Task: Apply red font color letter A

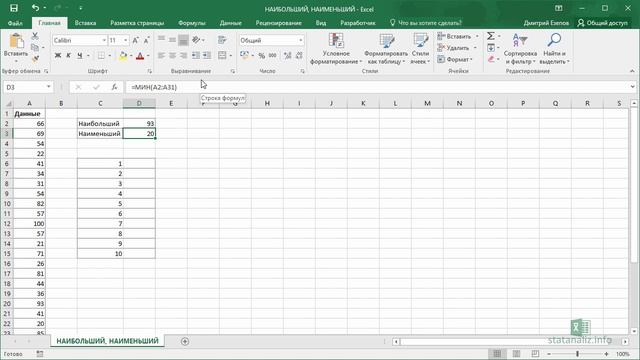Action: coord(140,56)
